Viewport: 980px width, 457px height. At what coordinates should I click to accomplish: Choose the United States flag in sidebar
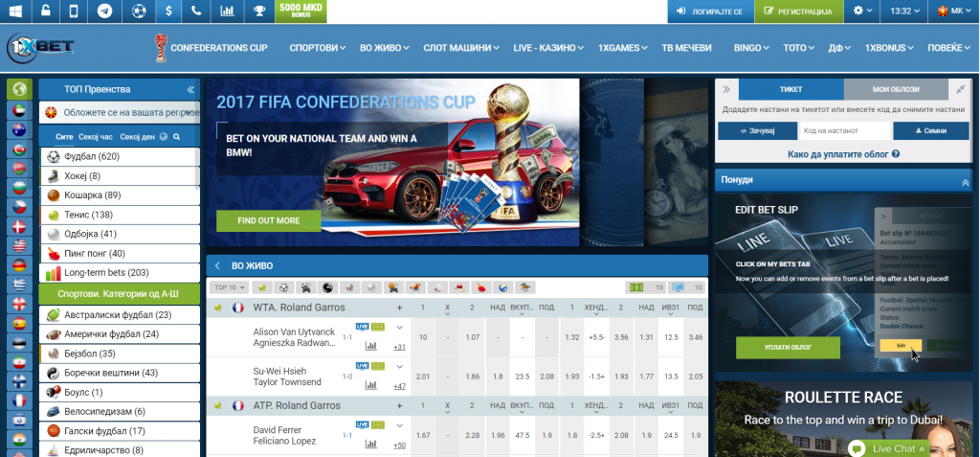(19, 246)
